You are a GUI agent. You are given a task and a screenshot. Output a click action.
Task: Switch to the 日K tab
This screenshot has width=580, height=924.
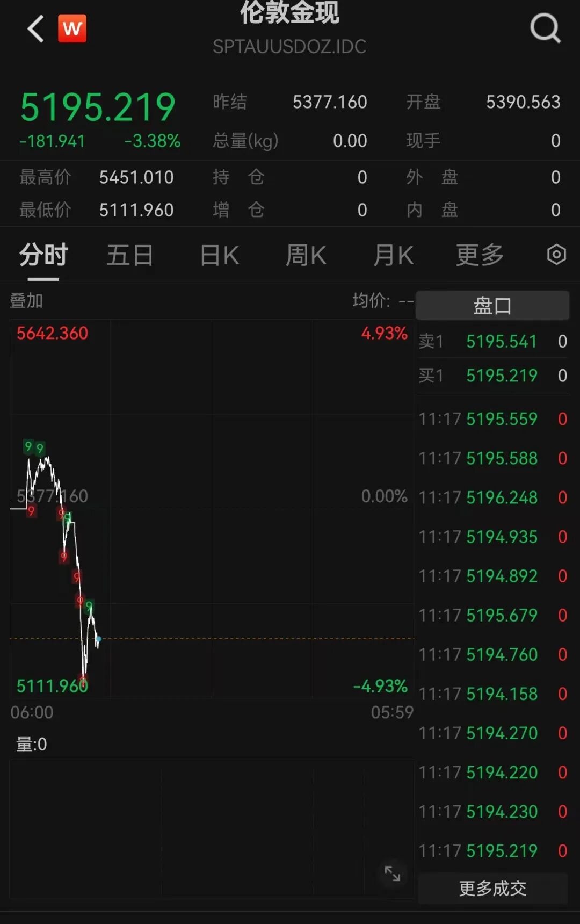[x=219, y=255]
